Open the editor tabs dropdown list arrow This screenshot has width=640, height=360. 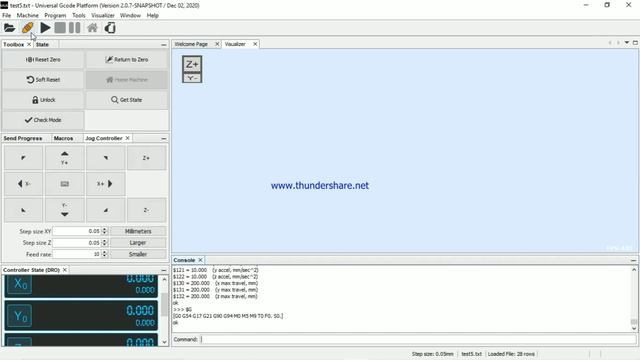627,42
